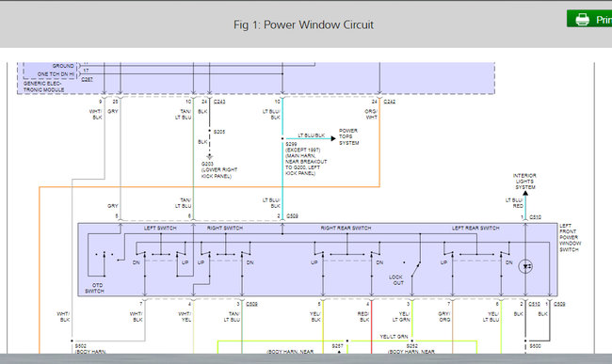Click the 'INTERIOR LIGHTS SYSTEM' reference text
The width and height of the screenshot is (612, 364).
[x=524, y=182]
